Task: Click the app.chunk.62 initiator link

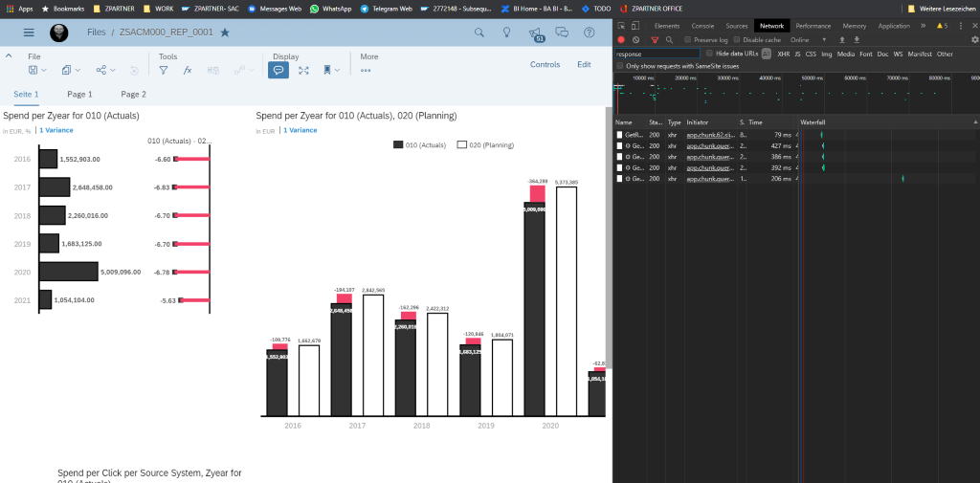Action: click(x=712, y=135)
